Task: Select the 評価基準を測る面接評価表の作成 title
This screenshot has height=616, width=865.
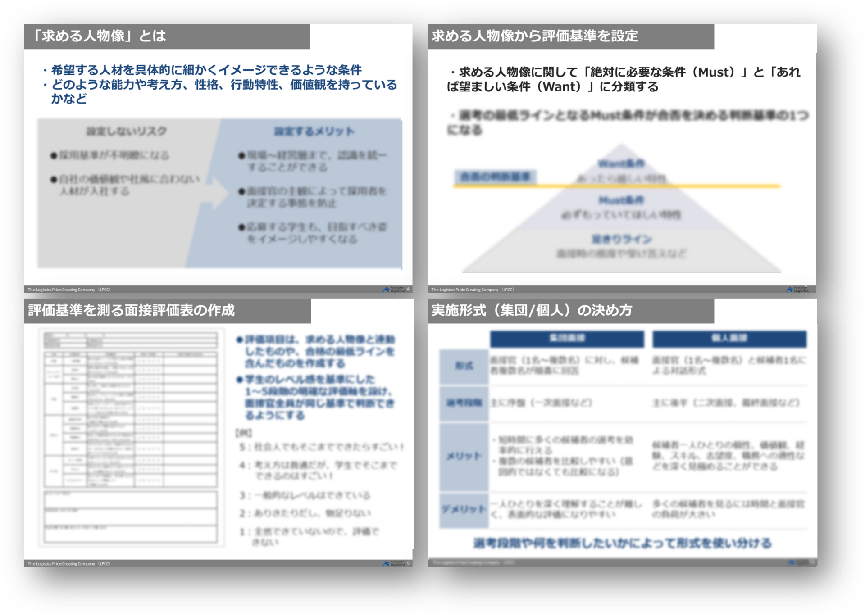Action: [x=131, y=310]
